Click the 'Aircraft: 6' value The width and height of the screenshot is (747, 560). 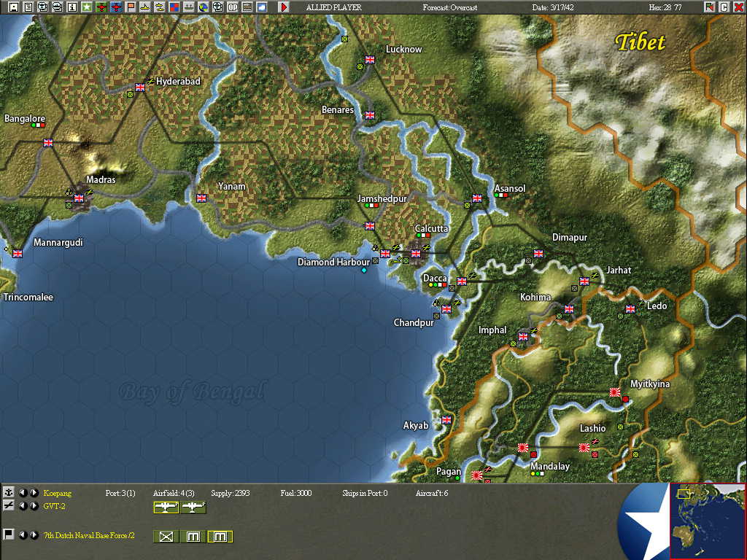[432, 493]
